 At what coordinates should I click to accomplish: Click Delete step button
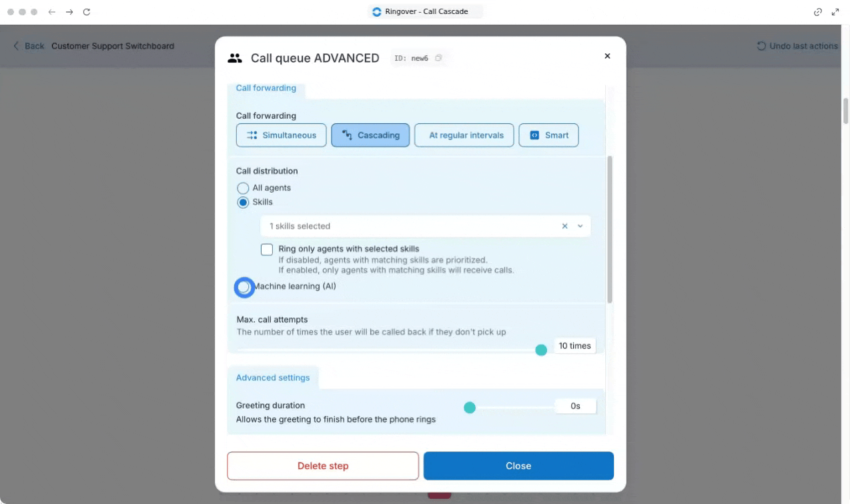323,466
